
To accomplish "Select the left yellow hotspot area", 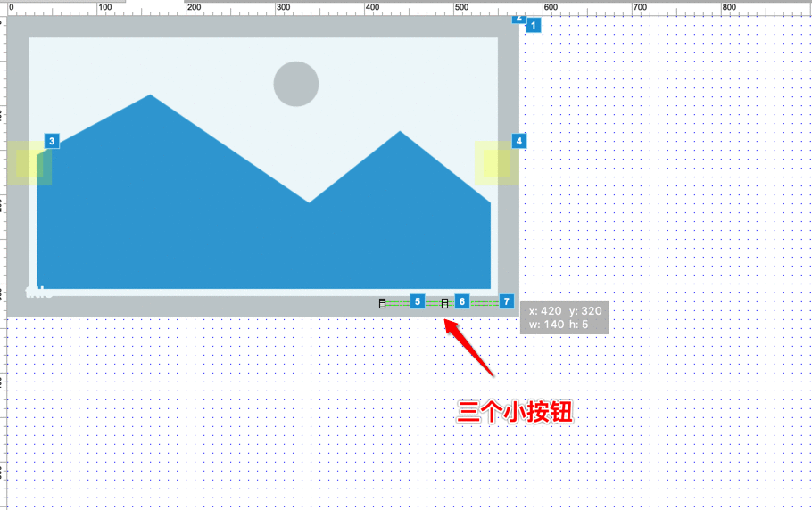I will [29, 163].
